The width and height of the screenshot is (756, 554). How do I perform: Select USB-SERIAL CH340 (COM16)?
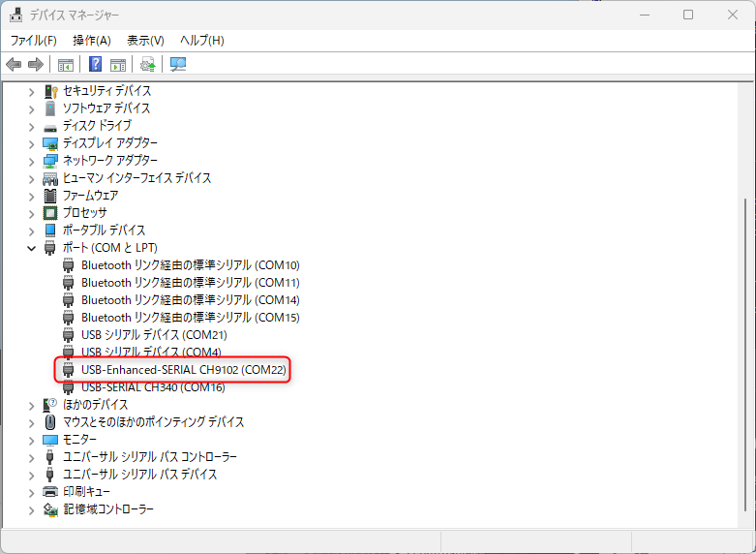[153, 387]
